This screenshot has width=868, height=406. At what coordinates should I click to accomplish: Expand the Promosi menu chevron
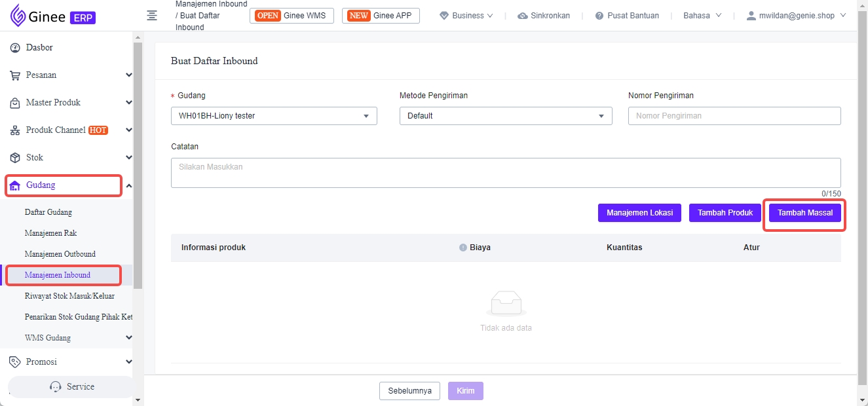(x=128, y=361)
